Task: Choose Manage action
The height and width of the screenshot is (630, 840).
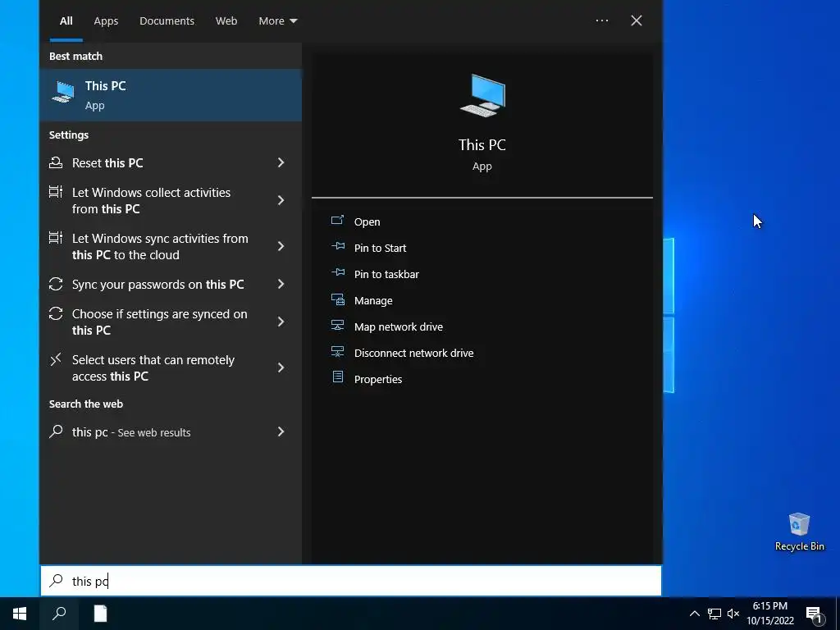Action: point(373,300)
